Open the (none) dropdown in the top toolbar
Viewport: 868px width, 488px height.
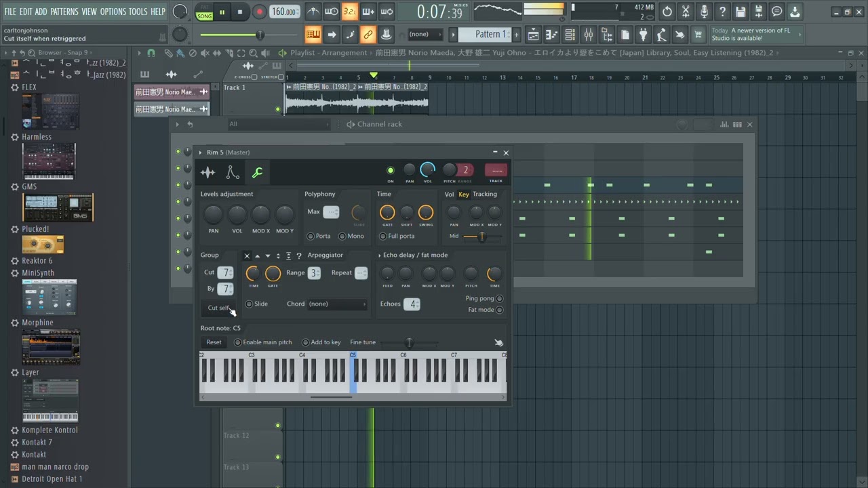[x=425, y=35]
